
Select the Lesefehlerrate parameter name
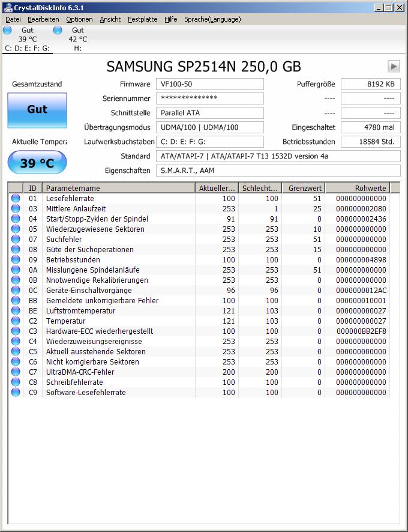click(70, 199)
